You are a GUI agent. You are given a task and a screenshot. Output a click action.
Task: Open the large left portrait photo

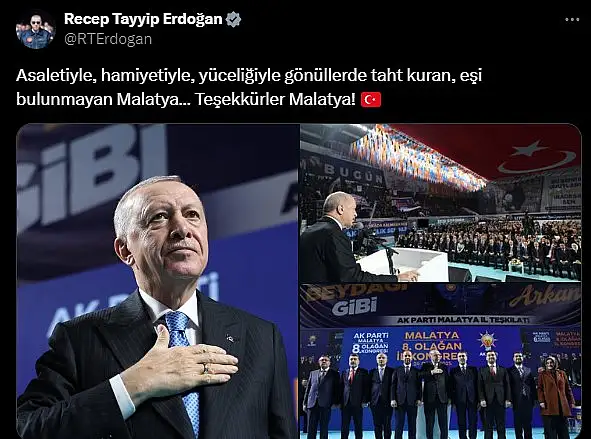click(x=158, y=281)
